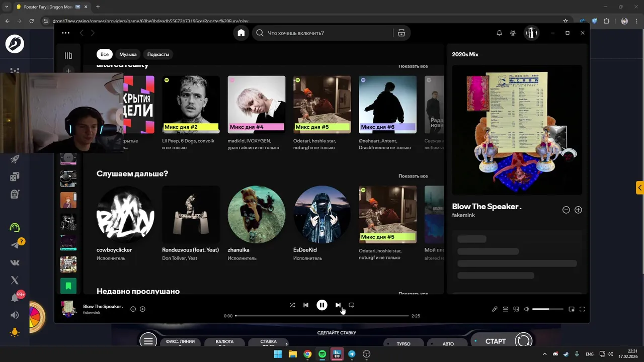Toggle casino АВТО spin
Image resolution: width=644 pixels, height=362 pixels.
(448, 344)
